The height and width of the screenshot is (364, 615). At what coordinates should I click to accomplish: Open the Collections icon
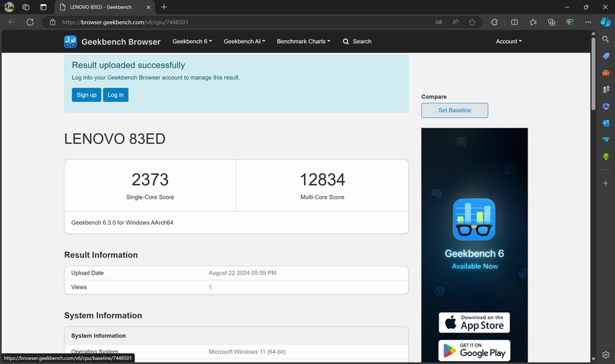(x=551, y=23)
